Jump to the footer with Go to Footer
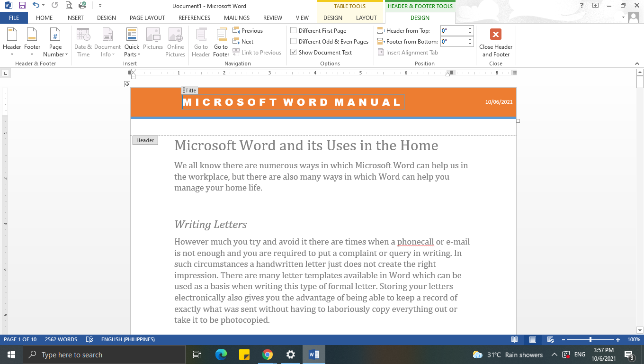 tap(221, 42)
